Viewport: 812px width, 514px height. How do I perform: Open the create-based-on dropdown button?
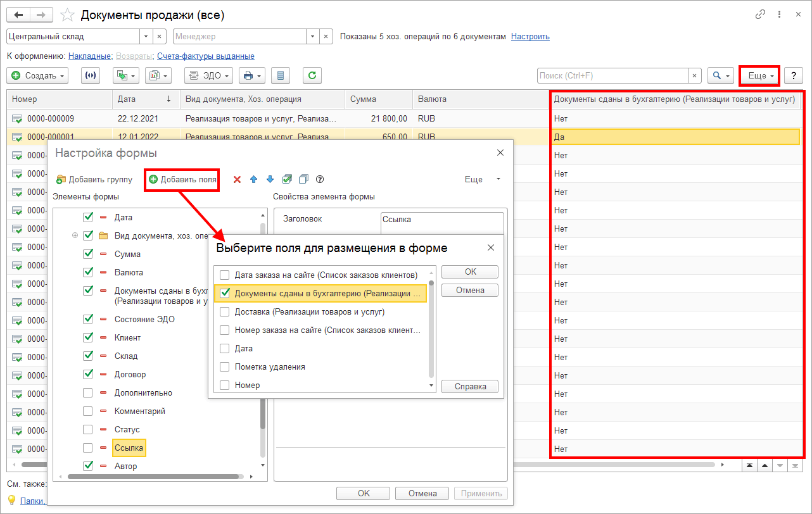[x=126, y=75]
